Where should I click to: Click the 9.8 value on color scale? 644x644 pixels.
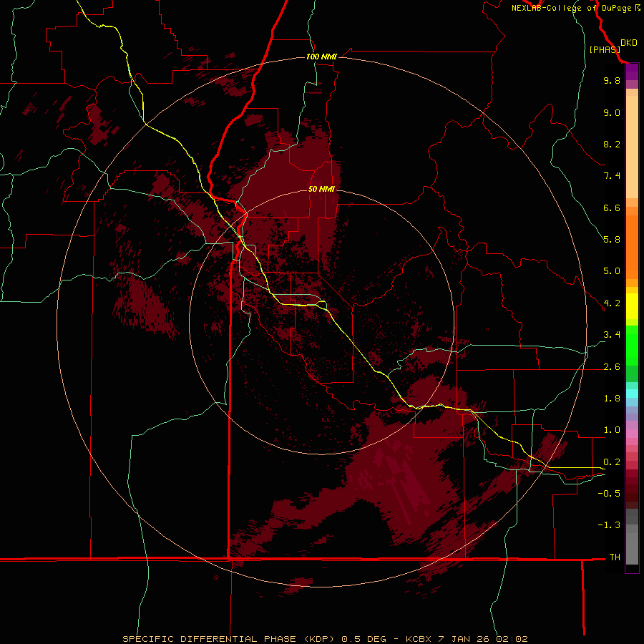tap(612, 80)
